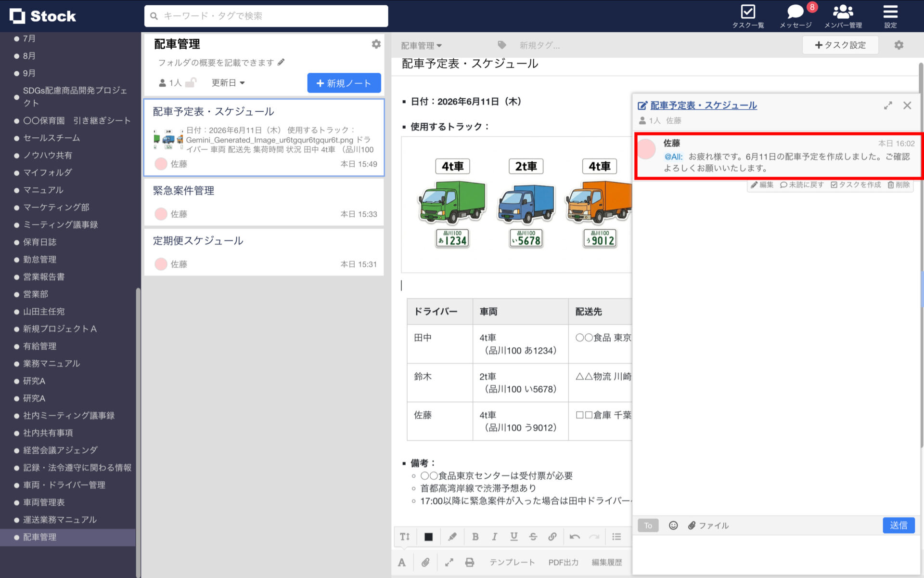Redo the last edit
Screen dimensions: 924x578
pyautogui.click(x=594, y=537)
